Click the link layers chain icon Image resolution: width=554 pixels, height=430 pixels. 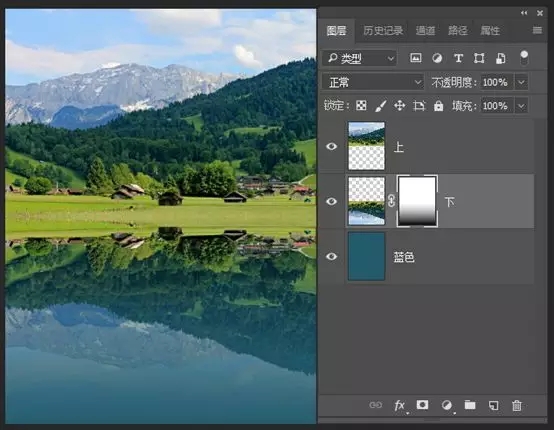[376, 405]
